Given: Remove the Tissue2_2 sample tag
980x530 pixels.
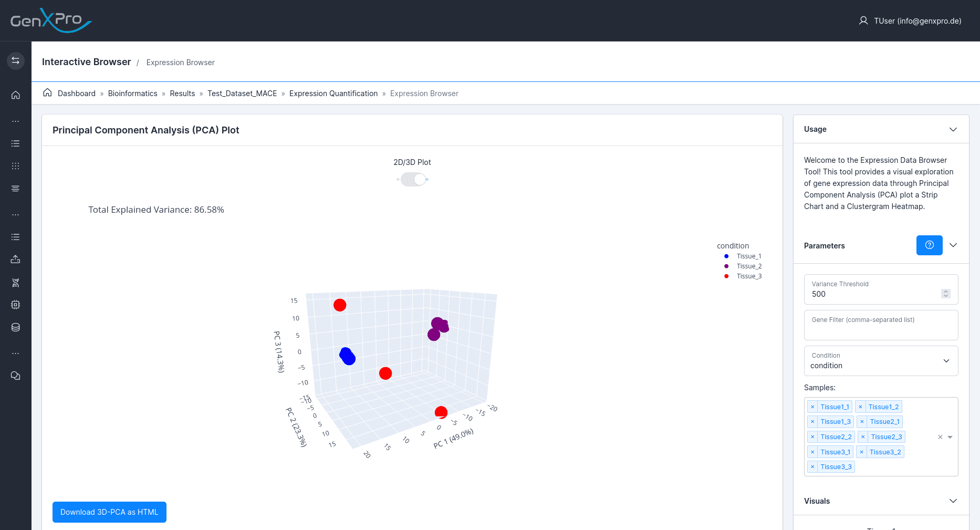Looking at the screenshot, I should 812,437.
